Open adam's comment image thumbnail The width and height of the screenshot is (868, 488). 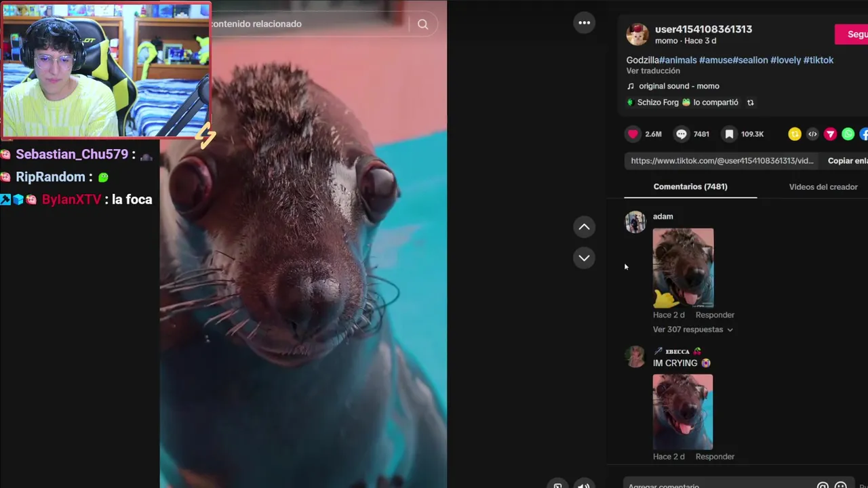[x=683, y=268]
